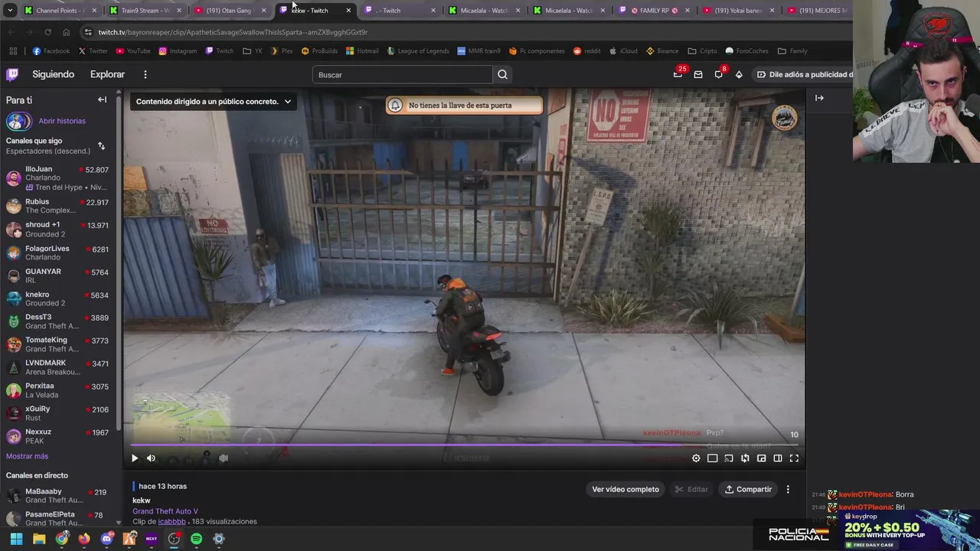Open DessT3 channel in sidebar
Viewport: 980px width, 551px height.
[57, 321]
